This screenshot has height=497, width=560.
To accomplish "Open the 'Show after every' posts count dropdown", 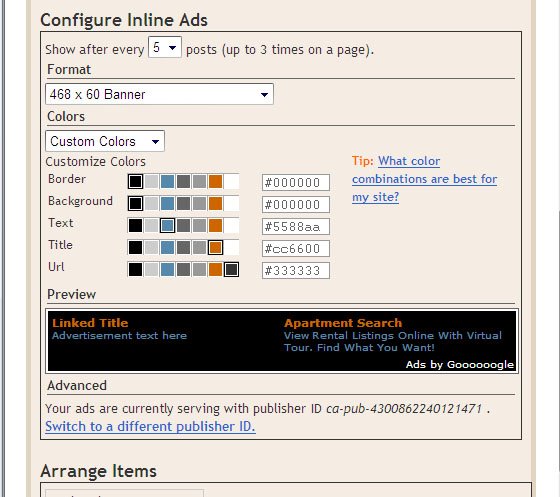I will click(x=165, y=47).
